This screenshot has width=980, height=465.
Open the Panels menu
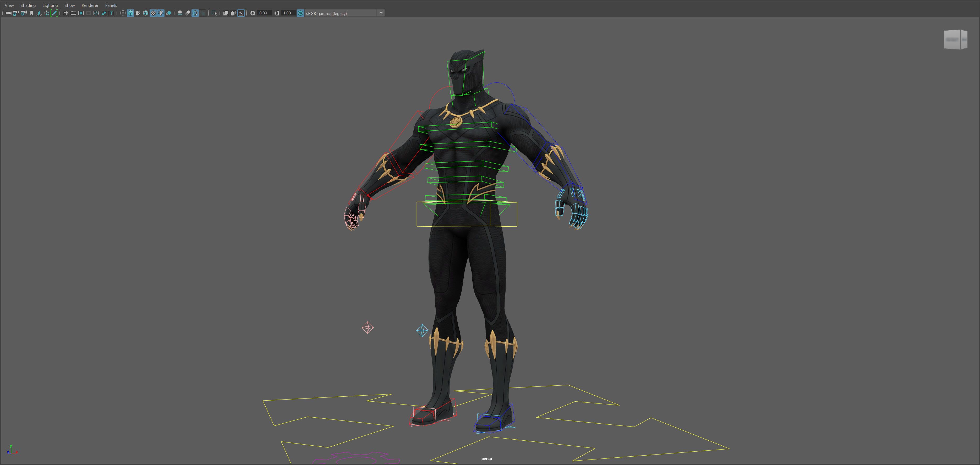pyautogui.click(x=111, y=5)
